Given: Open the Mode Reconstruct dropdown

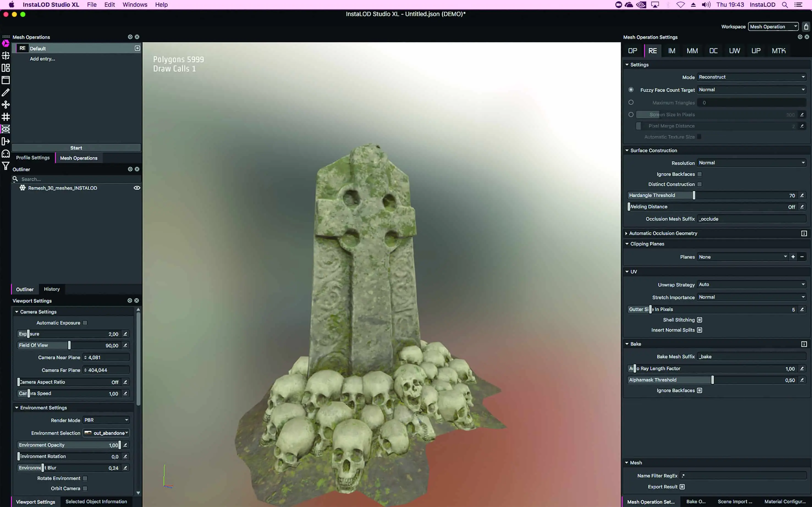Looking at the screenshot, I should point(751,77).
